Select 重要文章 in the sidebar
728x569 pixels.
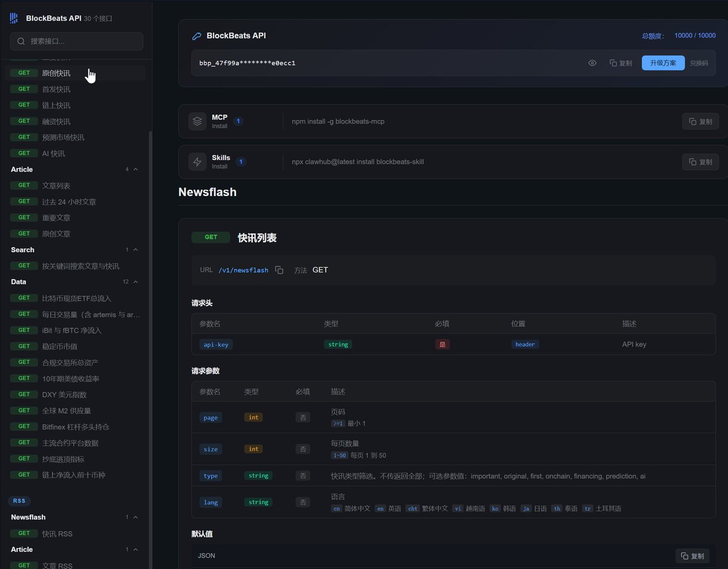(75, 218)
